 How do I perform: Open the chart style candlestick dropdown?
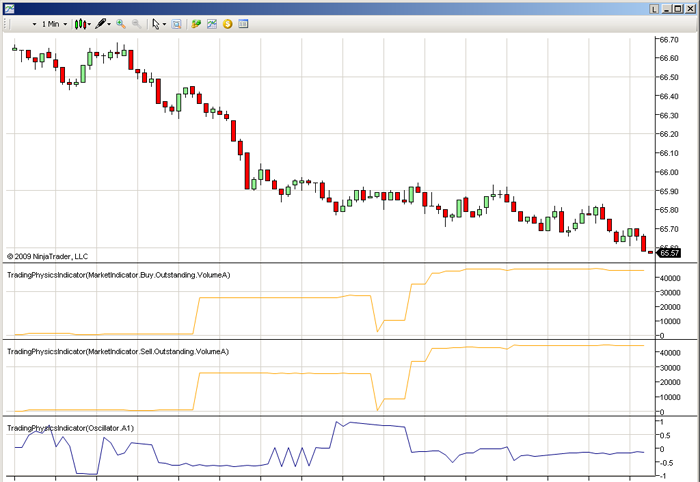pyautogui.click(x=83, y=23)
